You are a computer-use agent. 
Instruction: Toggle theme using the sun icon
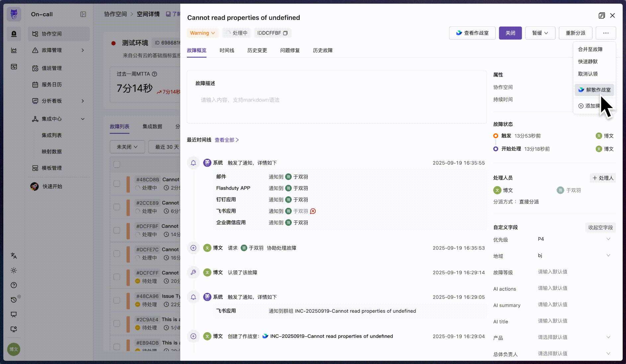coord(14,271)
